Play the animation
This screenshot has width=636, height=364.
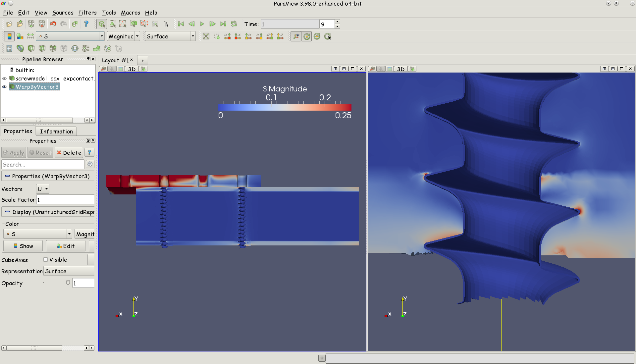click(x=202, y=24)
